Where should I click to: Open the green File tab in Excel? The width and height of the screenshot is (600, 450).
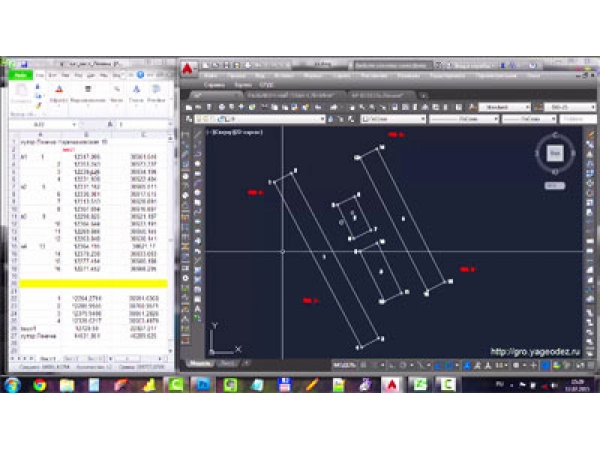click(18, 75)
